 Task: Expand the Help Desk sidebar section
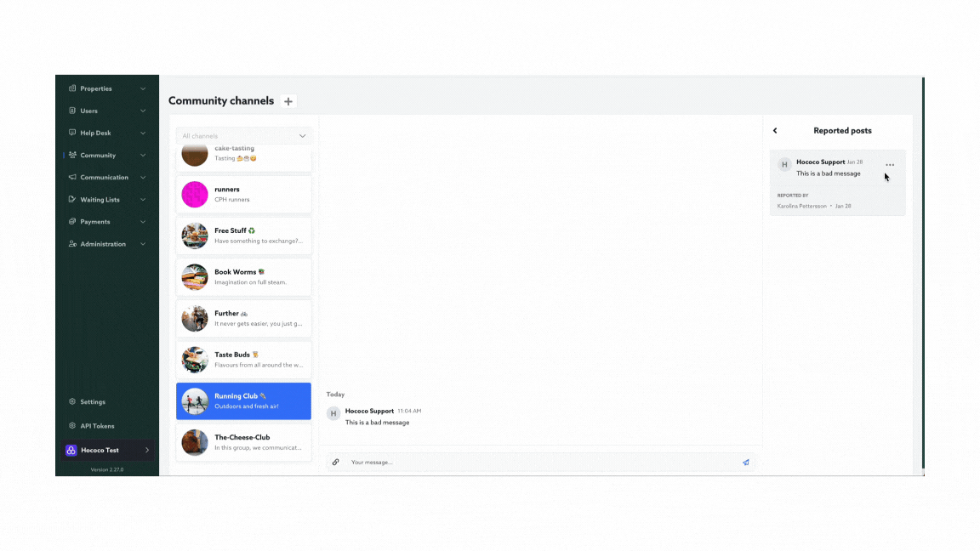(143, 133)
